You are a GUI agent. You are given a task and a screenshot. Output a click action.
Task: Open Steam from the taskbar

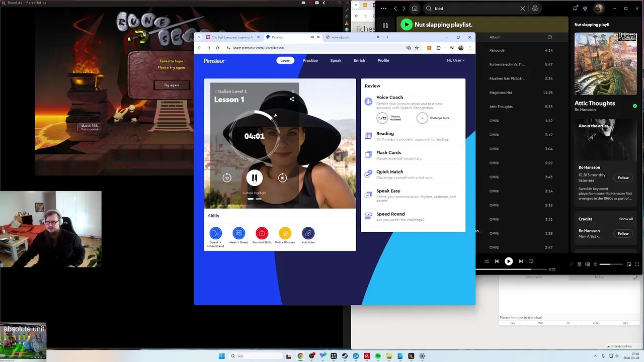pos(345,356)
